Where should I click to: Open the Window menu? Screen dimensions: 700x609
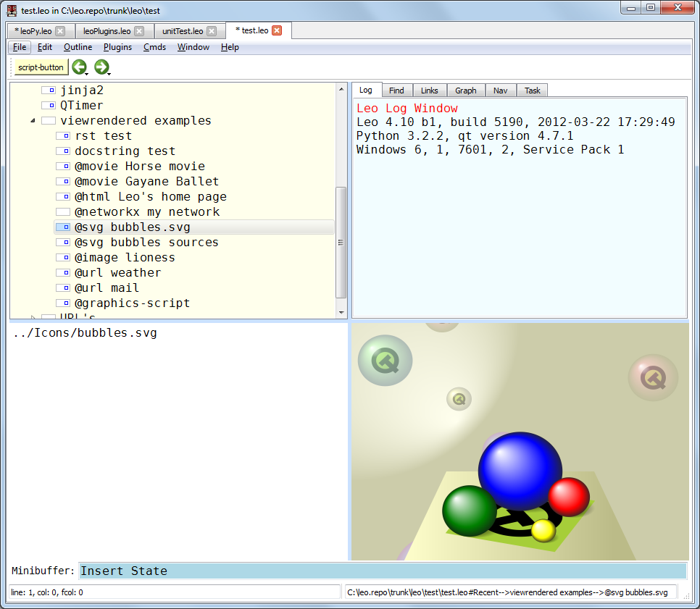(193, 47)
